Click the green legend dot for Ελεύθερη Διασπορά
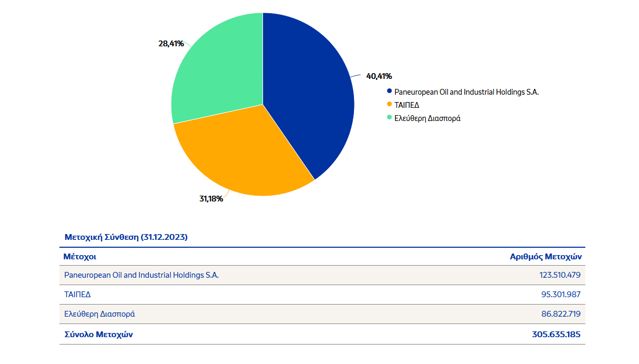 pyautogui.click(x=389, y=118)
